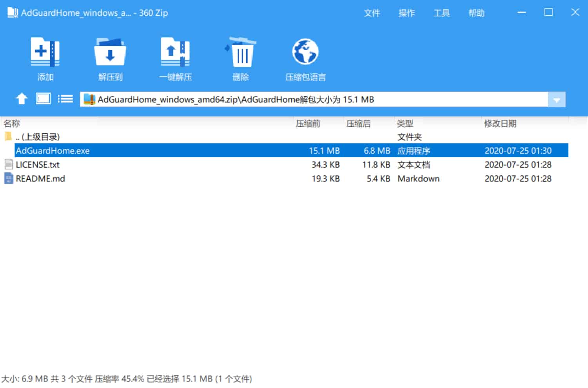The height and width of the screenshot is (388, 588).
Task: Click the archive icon in the address bar
Action: [x=89, y=99]
